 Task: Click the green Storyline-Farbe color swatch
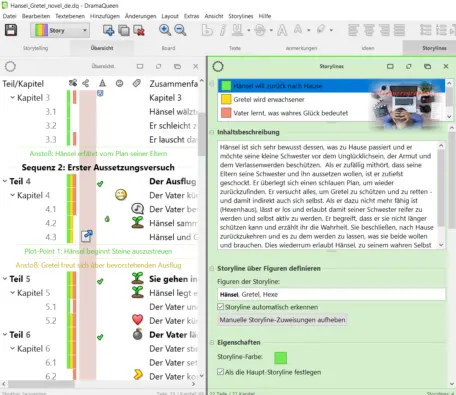tap(280, 358)
